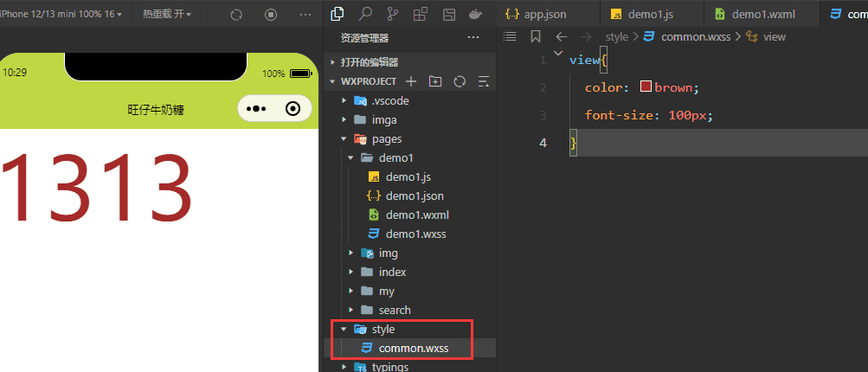The width and height of the screenshot is (868, 372).
Task: Toggle the editor bookmark icon
Action: pos(536,36)
